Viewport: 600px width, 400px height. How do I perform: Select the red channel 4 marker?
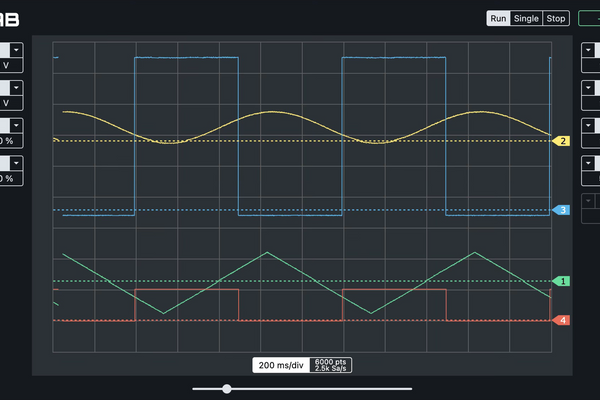point(563,321)
